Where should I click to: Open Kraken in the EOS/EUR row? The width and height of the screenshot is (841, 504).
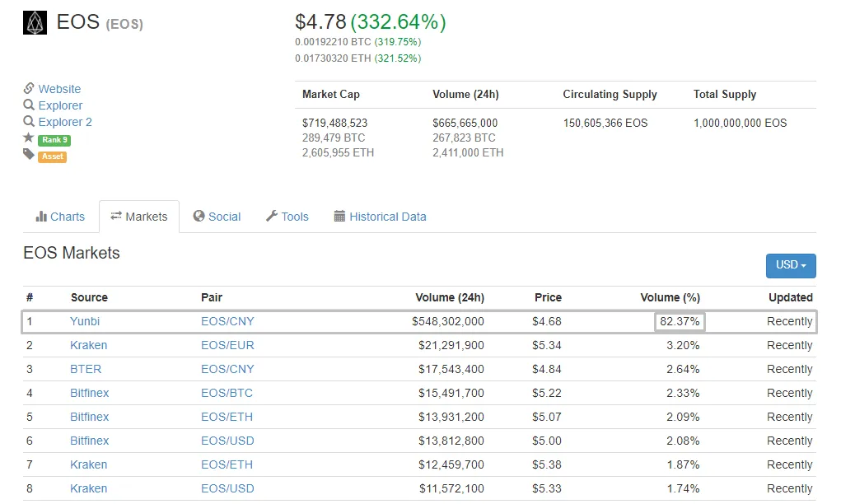88,345
